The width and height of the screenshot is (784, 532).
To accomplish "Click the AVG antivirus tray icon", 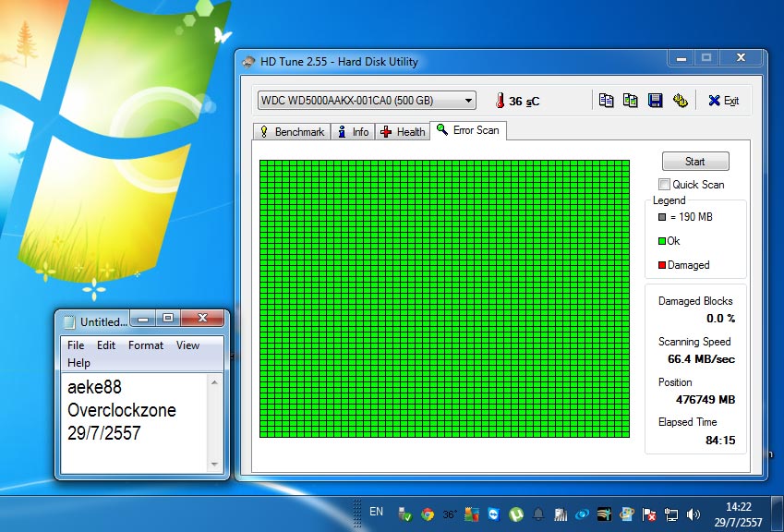I will (472, 514).
